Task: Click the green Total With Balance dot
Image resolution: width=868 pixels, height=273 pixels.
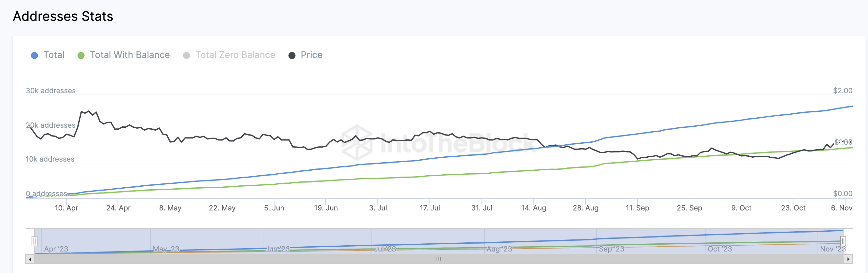Action: tap(81, 56)
